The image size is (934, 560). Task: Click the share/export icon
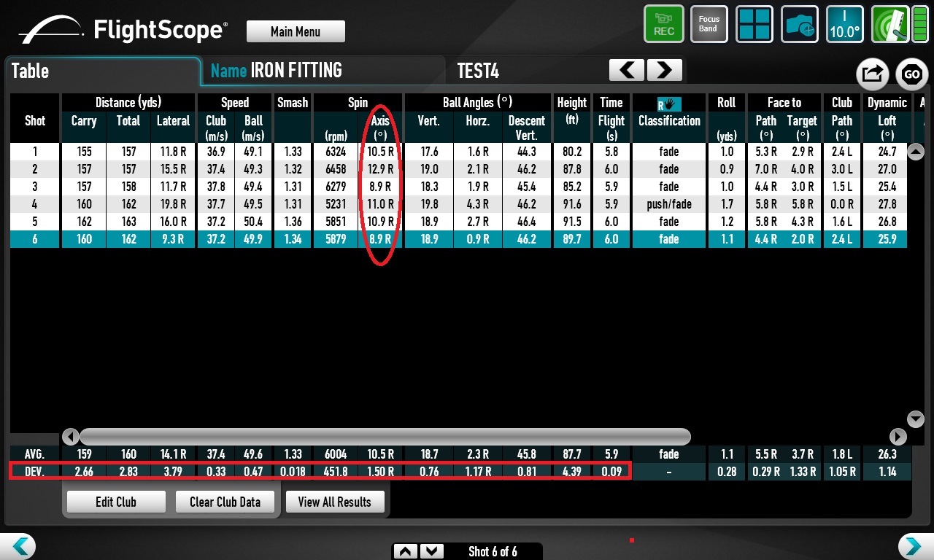coord(871,74)
